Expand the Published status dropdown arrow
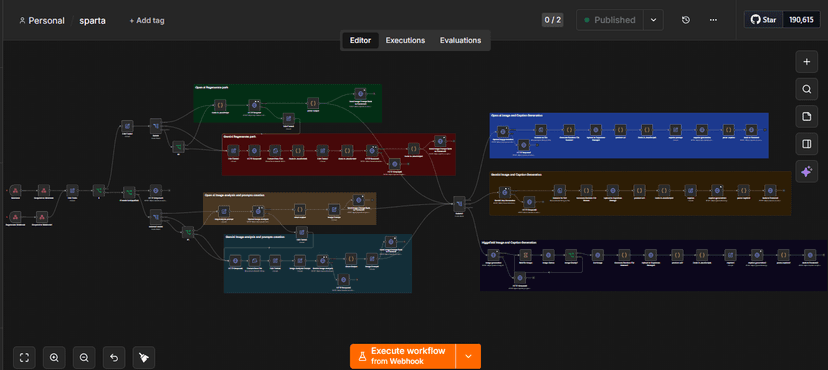This screenshot has height=370, width=828. click(x=653, y=20)
